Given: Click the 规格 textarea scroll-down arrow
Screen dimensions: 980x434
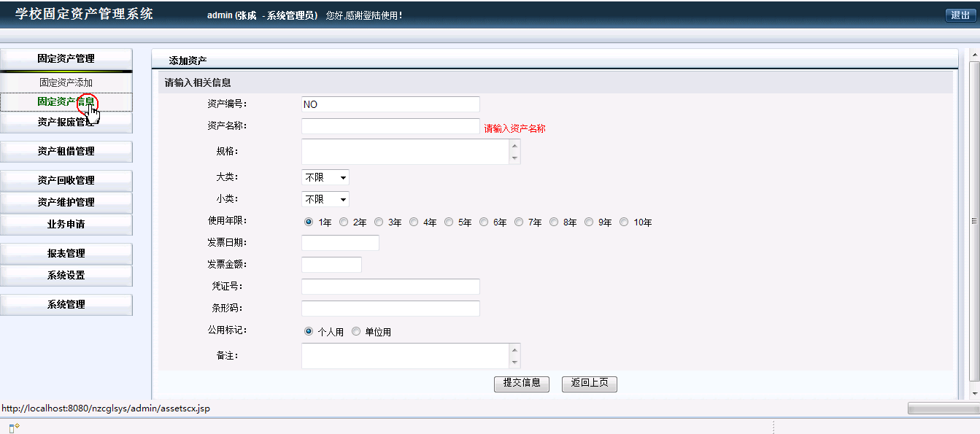Looking at the screenshot, I should (x=515, y=158).
